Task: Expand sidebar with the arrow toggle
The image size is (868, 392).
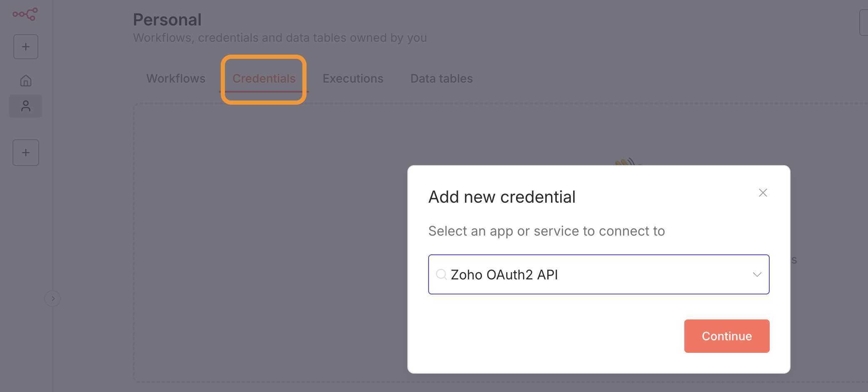Action: pyautogui.click(x=52, y=299)
